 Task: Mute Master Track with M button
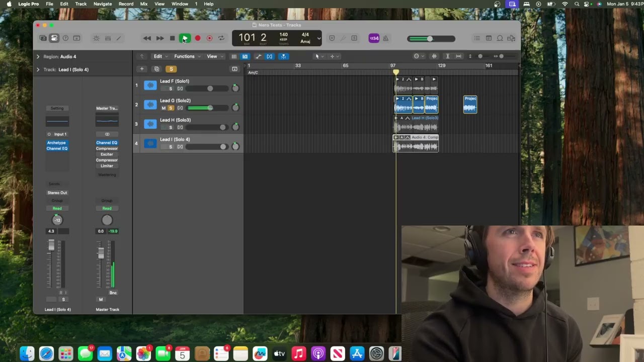click(x=101, y=300)
